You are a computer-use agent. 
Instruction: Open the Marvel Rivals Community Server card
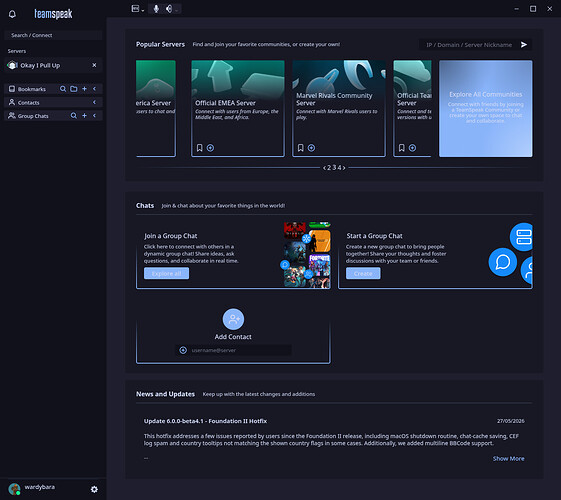tap(339, 108)
